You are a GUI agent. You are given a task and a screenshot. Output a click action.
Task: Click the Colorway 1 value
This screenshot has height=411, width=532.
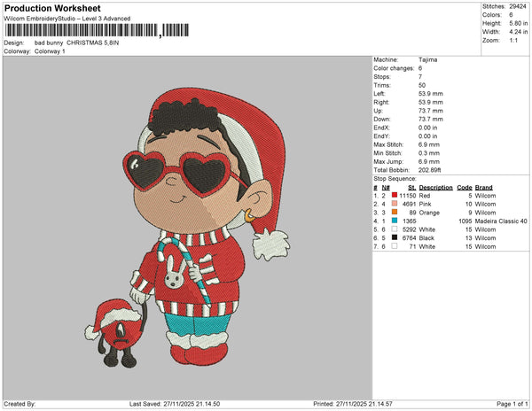pos(50,51)
